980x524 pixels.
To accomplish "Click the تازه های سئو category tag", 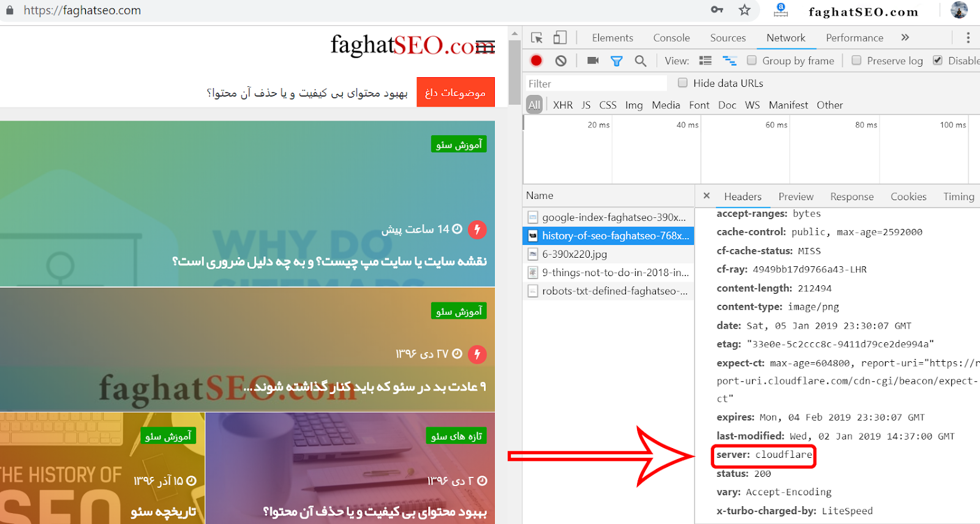I will (456, 436).
